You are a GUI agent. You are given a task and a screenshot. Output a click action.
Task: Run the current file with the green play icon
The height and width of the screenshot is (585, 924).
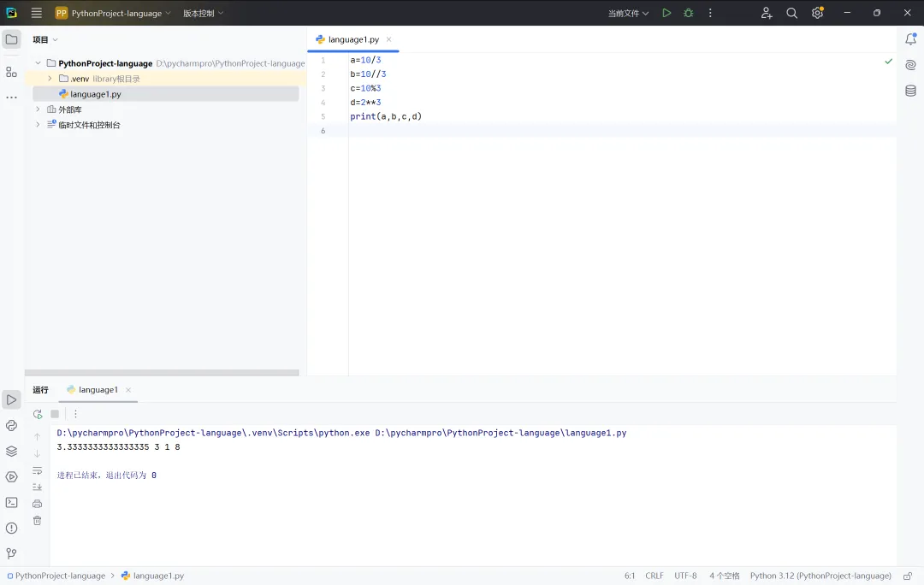[x=666, y=13]
